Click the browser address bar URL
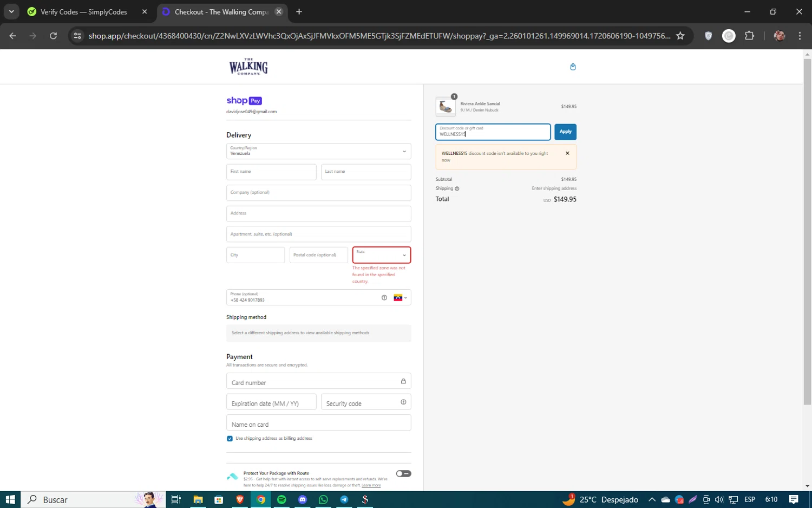The width and height of the screenshot is (812, 508). (x=379, y=36)
